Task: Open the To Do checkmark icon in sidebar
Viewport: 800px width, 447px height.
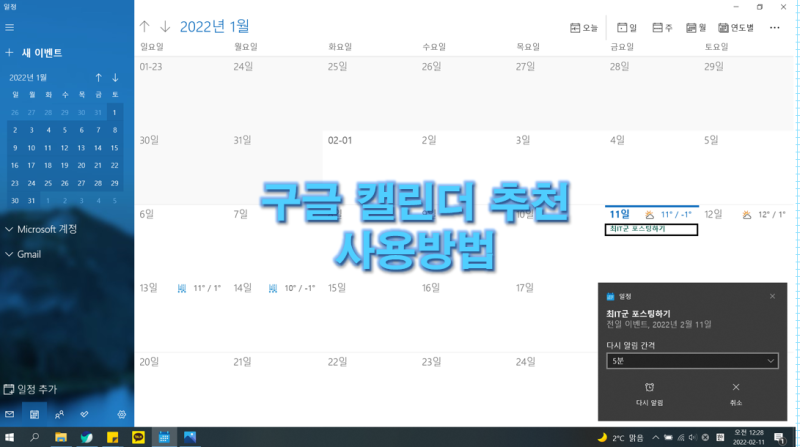Action: tap(84, 414)
